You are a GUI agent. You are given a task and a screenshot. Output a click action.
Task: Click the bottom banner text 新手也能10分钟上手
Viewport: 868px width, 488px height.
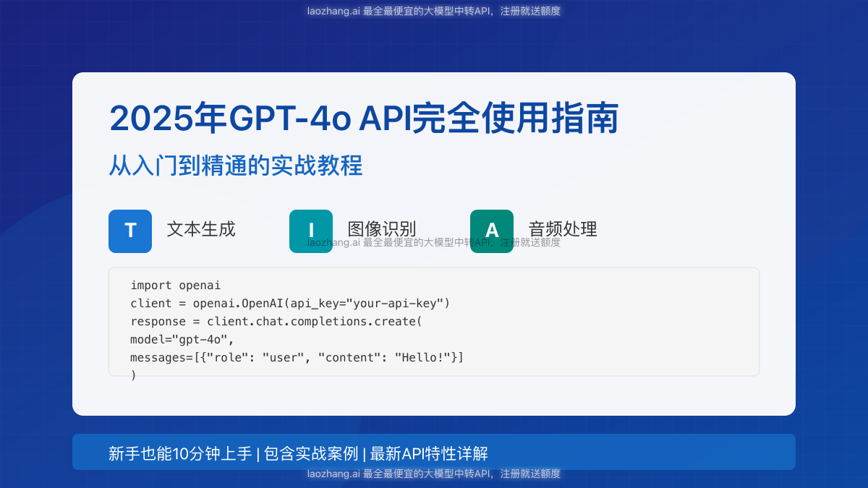pos(180,453)
